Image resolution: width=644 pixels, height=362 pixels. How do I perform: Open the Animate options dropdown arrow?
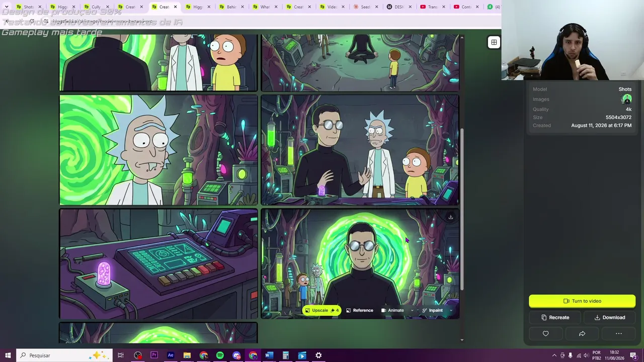tap(412, 310)
